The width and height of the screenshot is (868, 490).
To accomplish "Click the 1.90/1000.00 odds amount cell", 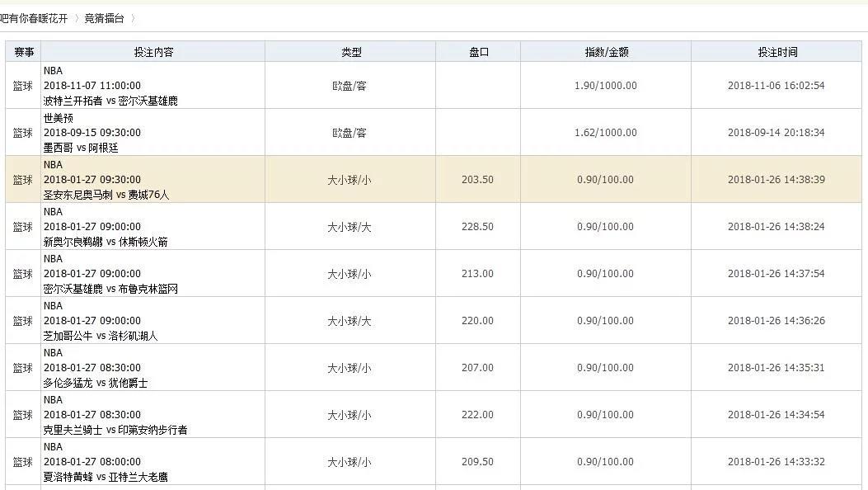I will (x=605, y=86).
